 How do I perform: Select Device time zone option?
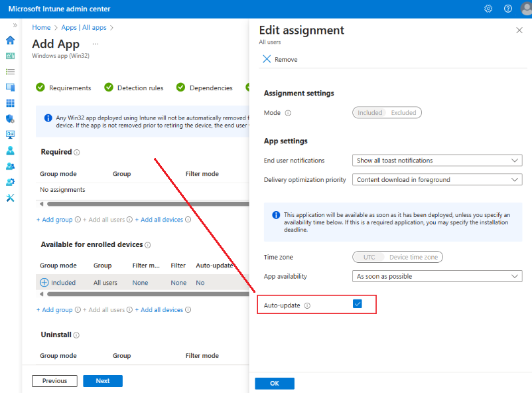[413, 257]
